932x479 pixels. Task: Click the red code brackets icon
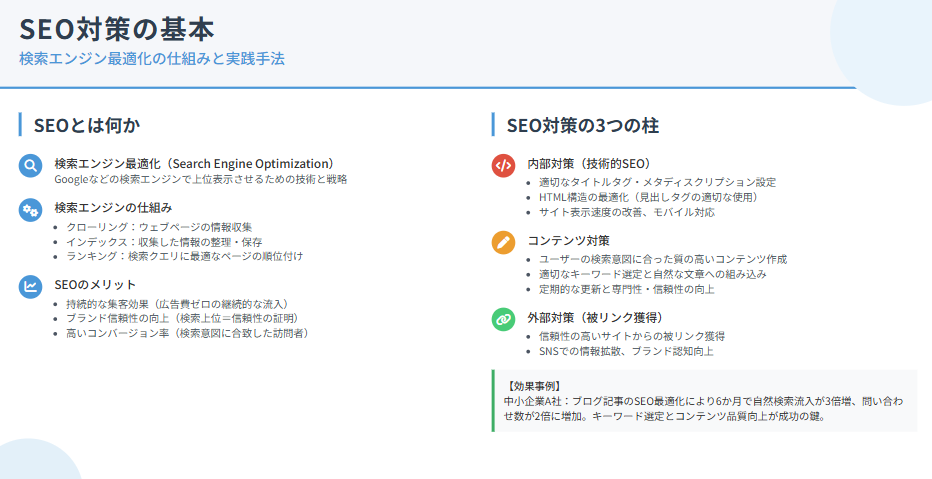pyautogui.click(x=503, y=166)
